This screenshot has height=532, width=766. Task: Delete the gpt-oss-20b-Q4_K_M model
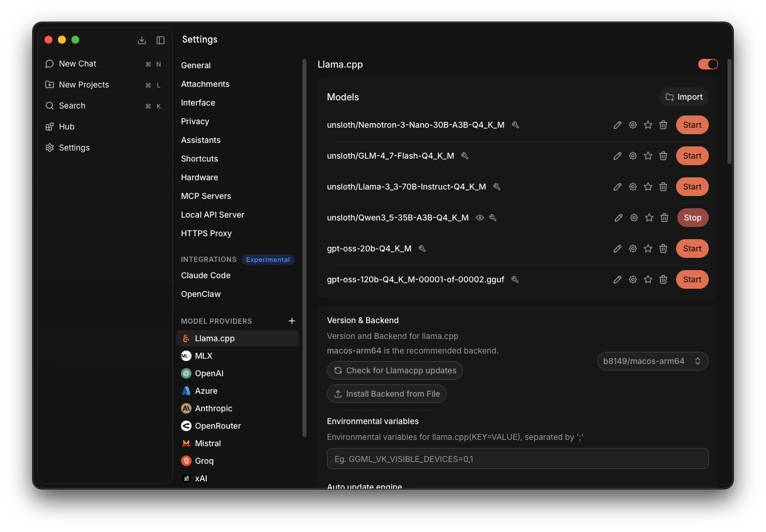tap(663, 249)
